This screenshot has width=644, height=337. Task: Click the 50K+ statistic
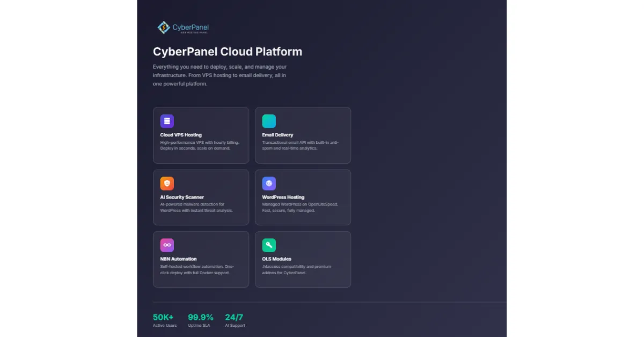(163, 317)
